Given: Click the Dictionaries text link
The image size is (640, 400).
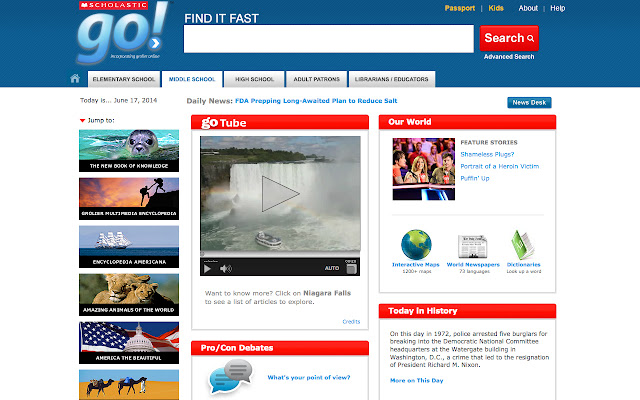Looking at the screenshot, I should (x=523, y=264).
